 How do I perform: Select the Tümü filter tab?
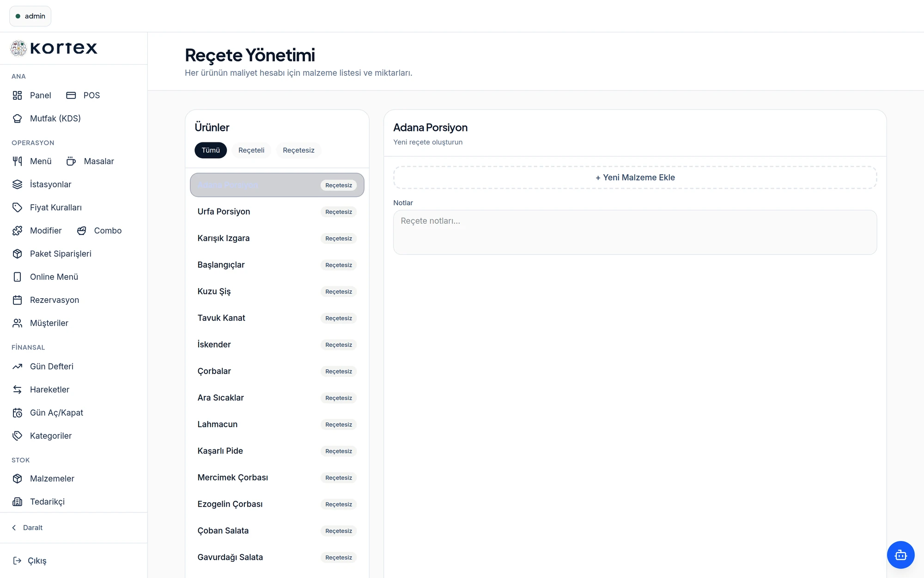click(x=211, y=150)
